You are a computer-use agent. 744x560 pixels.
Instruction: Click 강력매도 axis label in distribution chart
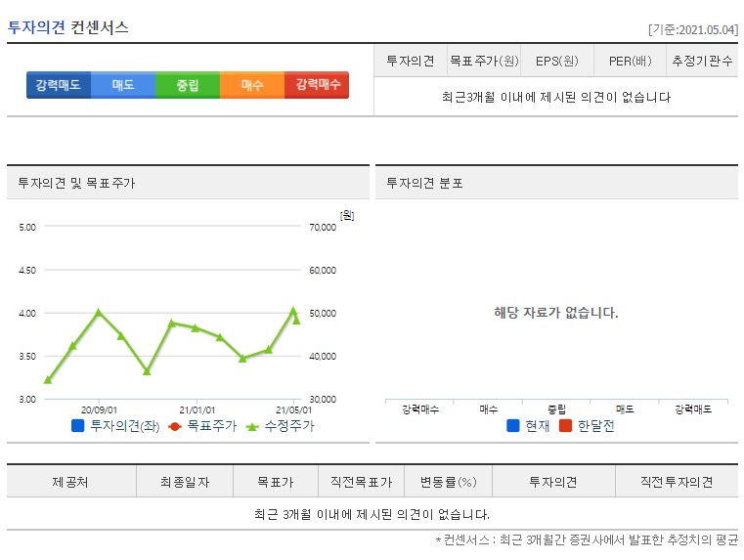point(693,409)
